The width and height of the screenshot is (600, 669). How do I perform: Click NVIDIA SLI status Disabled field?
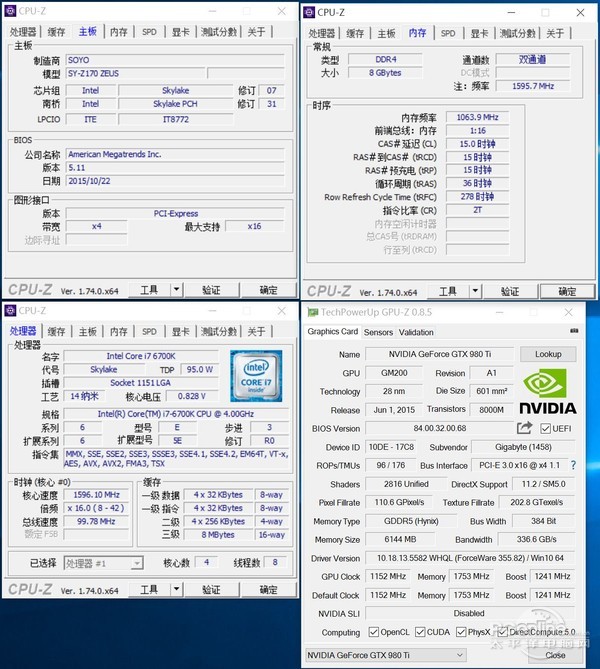tap(470, 613)
